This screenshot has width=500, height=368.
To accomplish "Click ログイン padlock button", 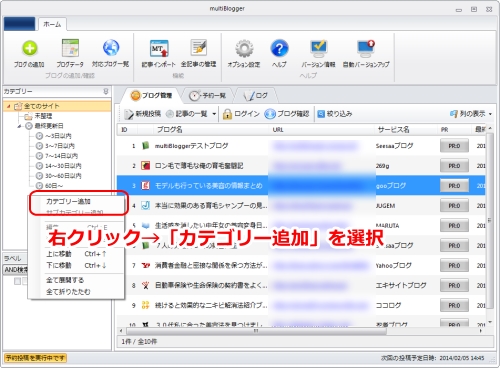I will pyautogui.click(x=241, y=114).
